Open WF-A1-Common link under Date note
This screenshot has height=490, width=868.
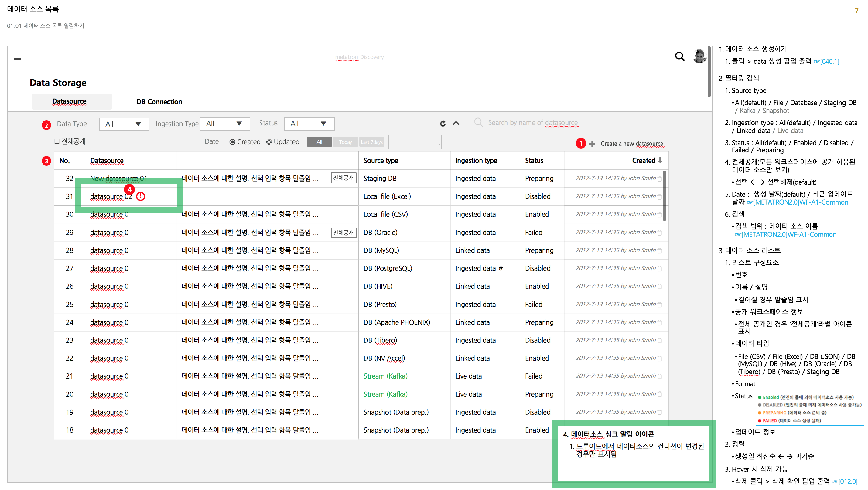click(x=798, y=202)
